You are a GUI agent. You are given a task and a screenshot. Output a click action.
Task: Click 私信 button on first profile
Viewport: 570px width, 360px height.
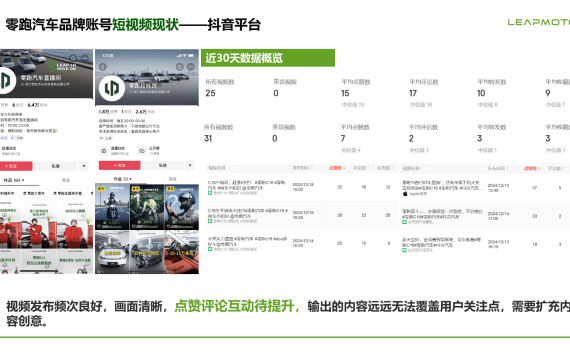pos(56,166)
